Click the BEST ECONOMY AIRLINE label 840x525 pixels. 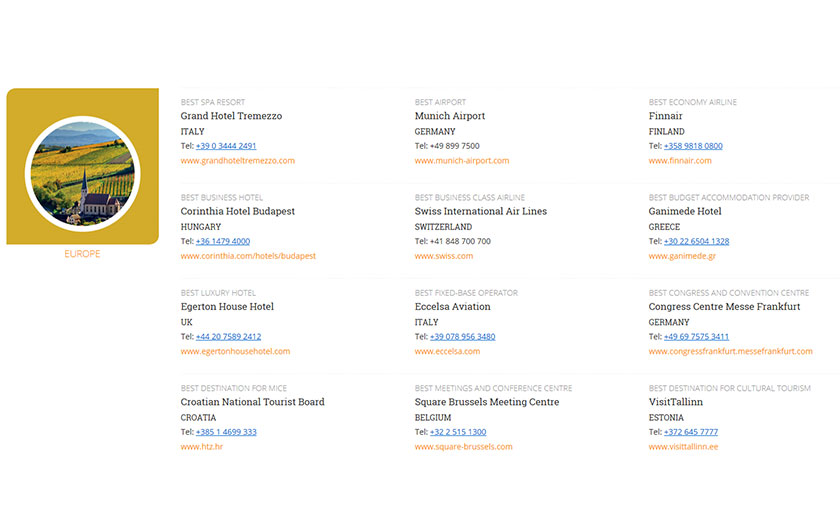click(693, 102)
